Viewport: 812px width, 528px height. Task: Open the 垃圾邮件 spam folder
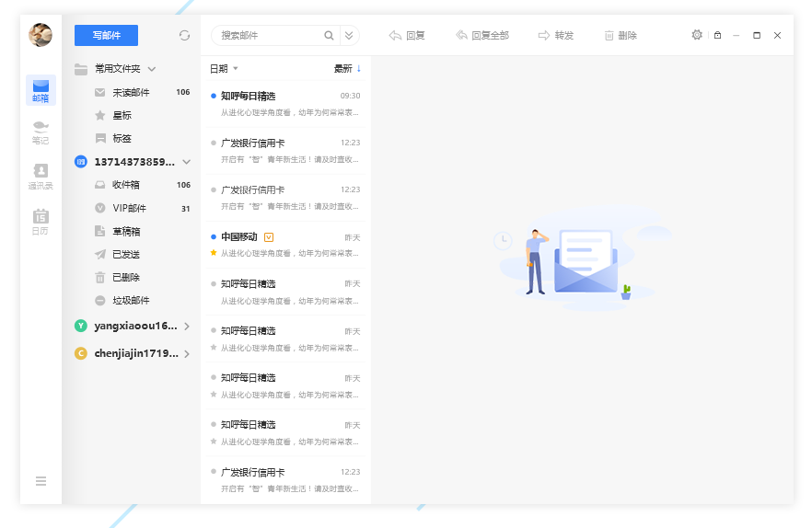tap(131, 300)
